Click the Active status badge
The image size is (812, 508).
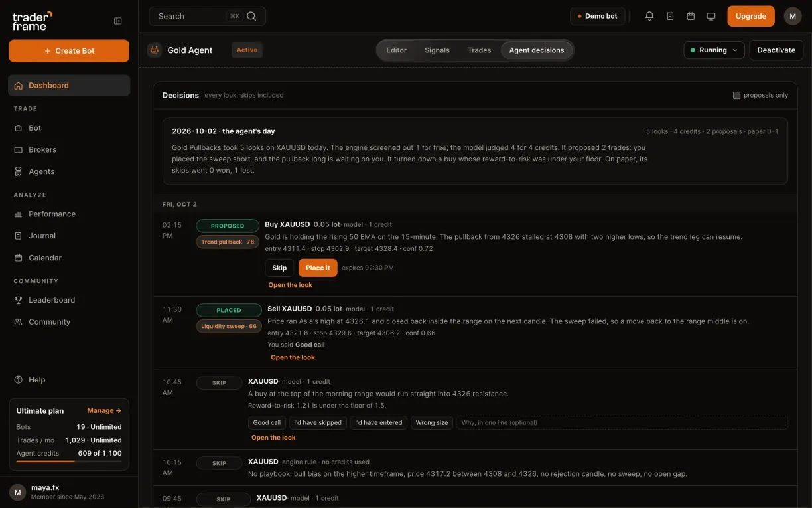click(x=247, y=50)
